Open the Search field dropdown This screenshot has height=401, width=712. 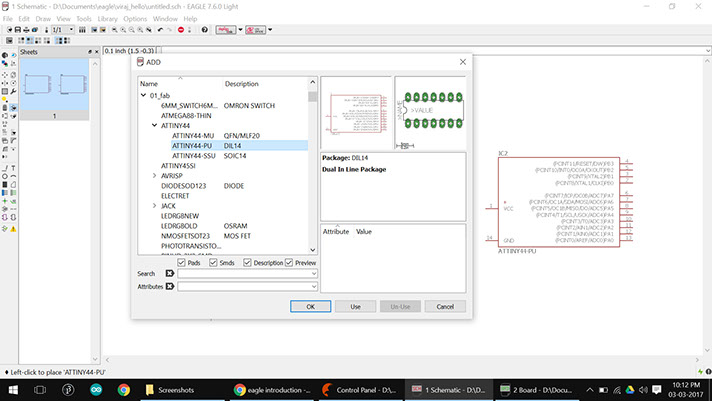(313, 274)
